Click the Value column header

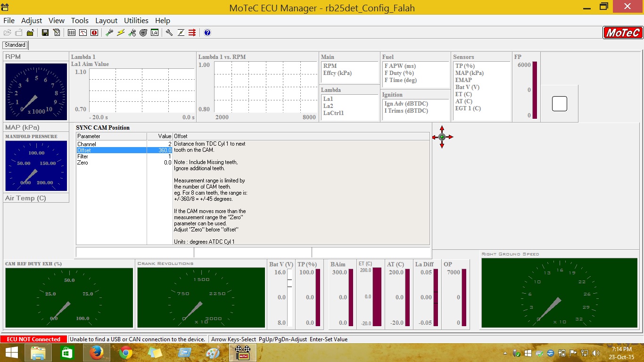[x=160, y=136]
